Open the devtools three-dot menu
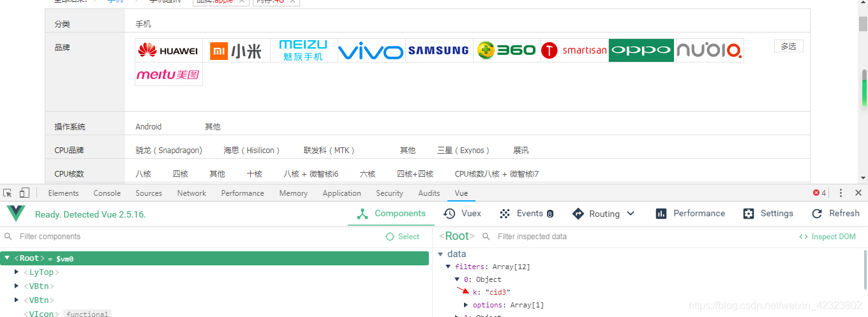Screen dimensions: 868x317 [841, 193]
